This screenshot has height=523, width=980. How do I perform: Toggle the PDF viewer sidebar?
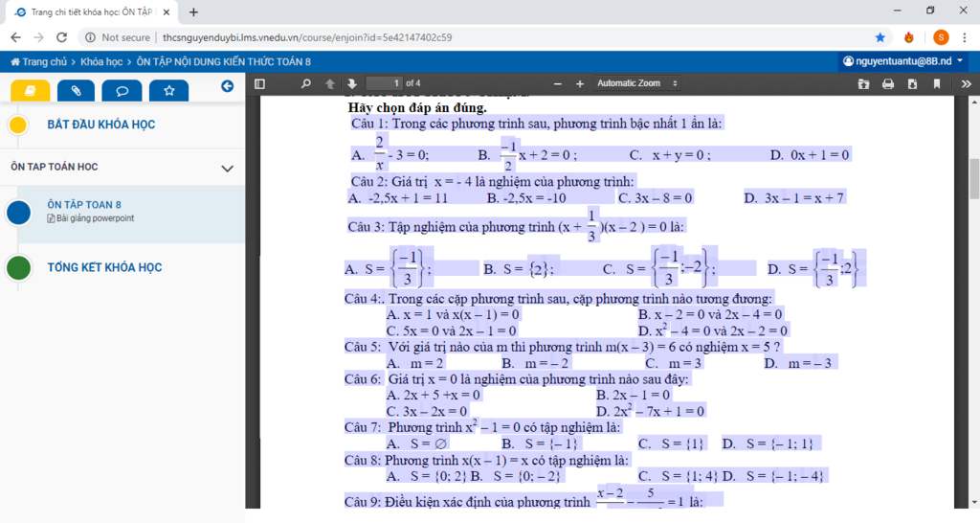point(260,83)
